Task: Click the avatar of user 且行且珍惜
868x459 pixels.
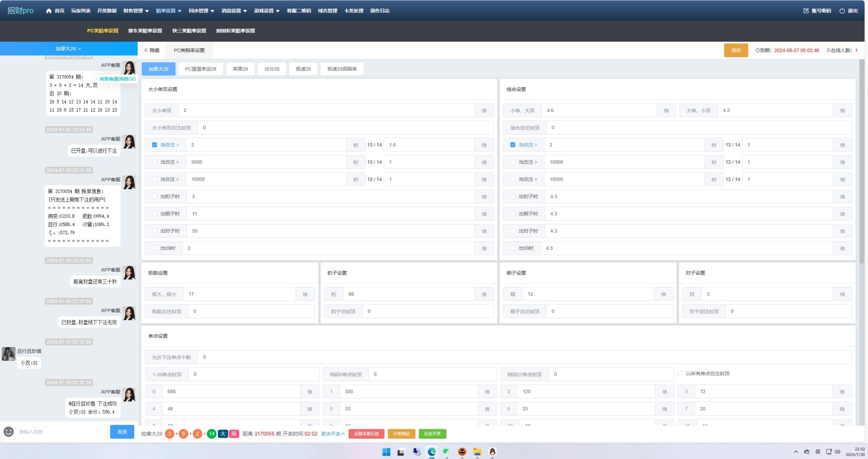Action: [8, 354]
